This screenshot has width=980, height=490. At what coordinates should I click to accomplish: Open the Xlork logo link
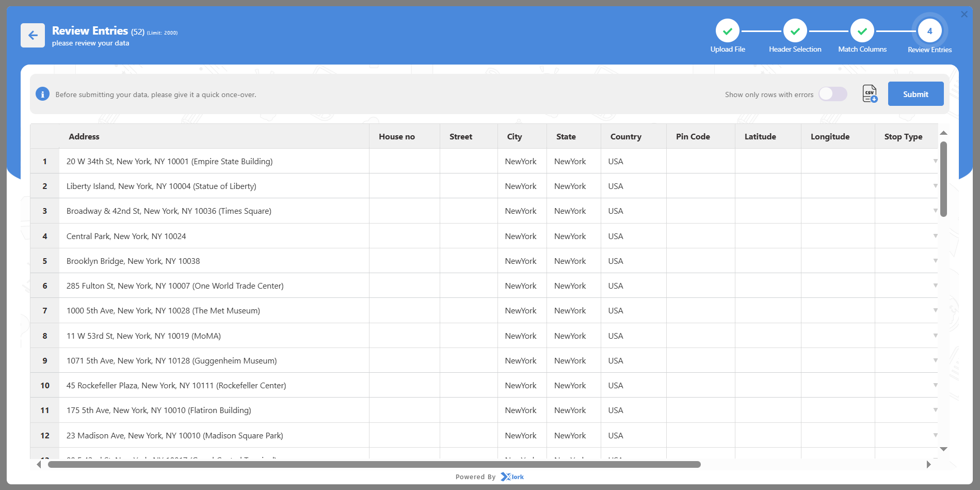(x=512, y=477)
